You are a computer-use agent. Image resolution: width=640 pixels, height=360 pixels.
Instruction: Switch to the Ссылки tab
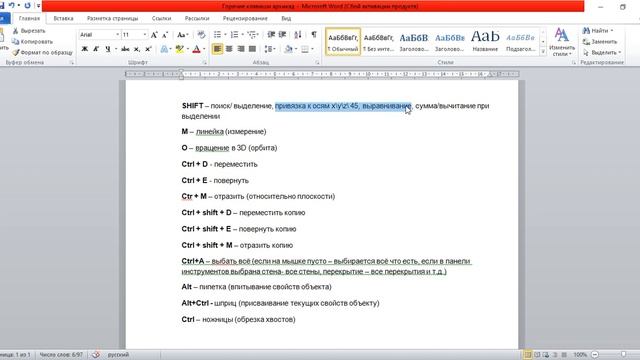pos(161,18)
